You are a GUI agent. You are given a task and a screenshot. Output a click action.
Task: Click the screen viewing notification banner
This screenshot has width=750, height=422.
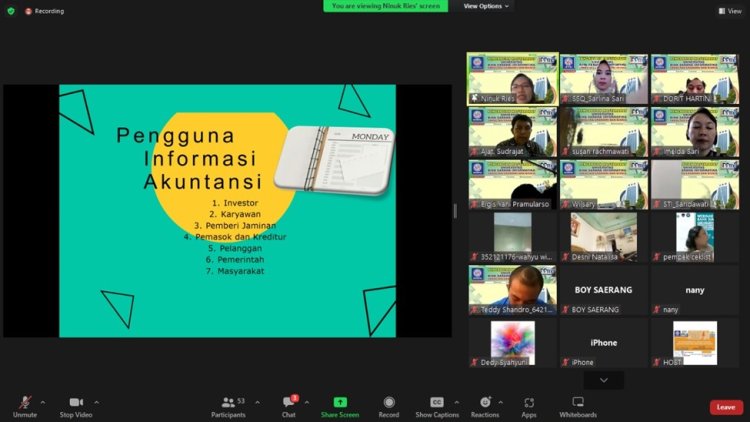386,6
